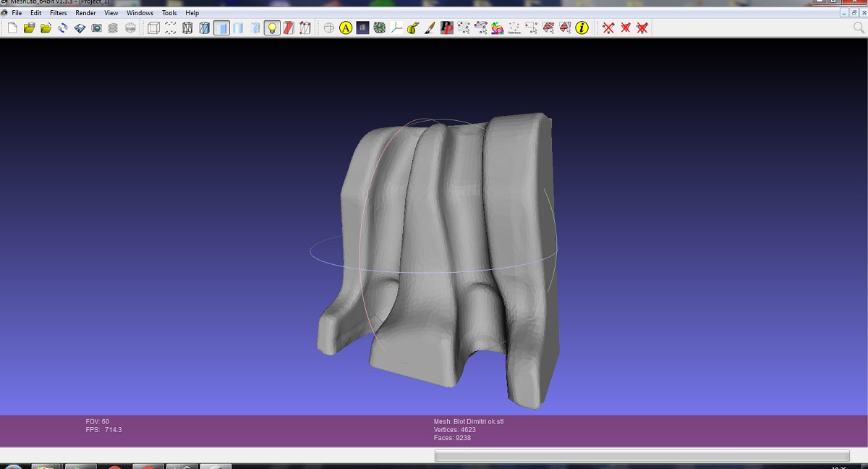The image size is (868, 469).
Task: Pick the paintbrush tool
Action: click(430, 28)
